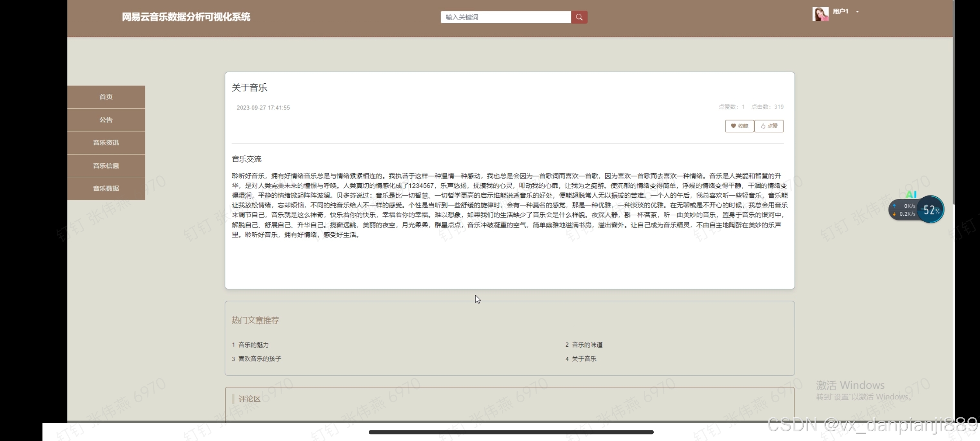Select 音乐信息 in the sidebar
The image size is (980, 441).
point(106,166)
